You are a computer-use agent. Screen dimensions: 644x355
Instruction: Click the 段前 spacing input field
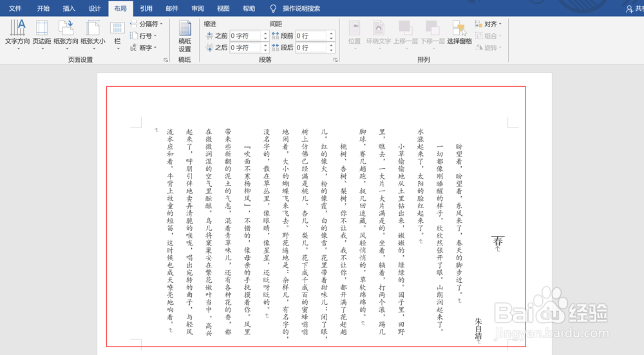[311, 35]
